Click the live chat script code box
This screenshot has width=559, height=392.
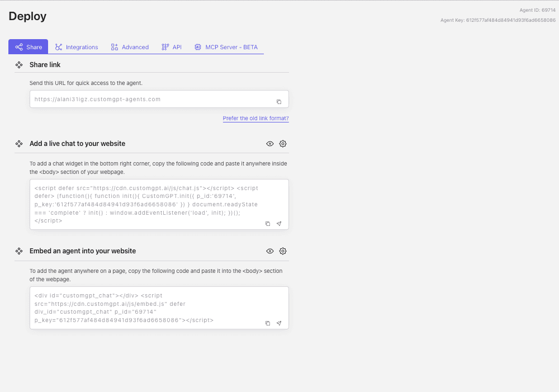(x=159, y=204)
